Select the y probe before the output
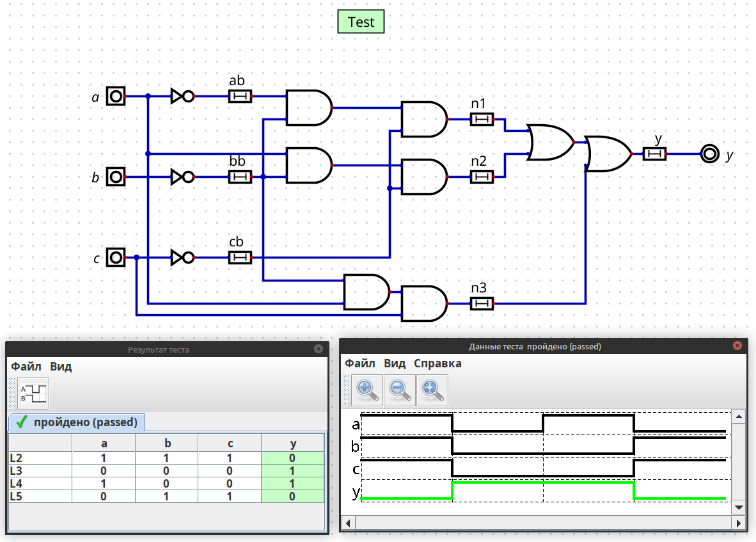This screenshot has height=542, width=756. click(x=654, y=154)
